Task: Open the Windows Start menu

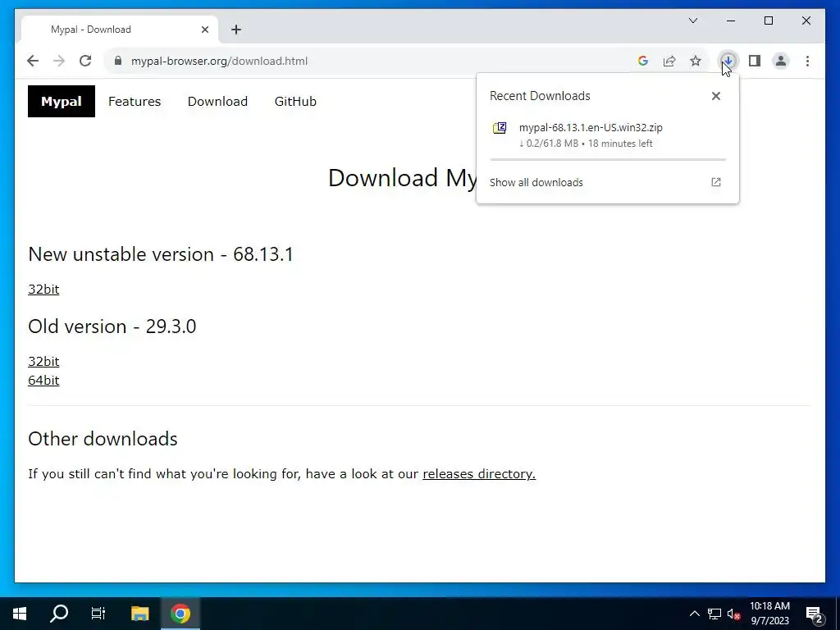Action: pos(20,614)
